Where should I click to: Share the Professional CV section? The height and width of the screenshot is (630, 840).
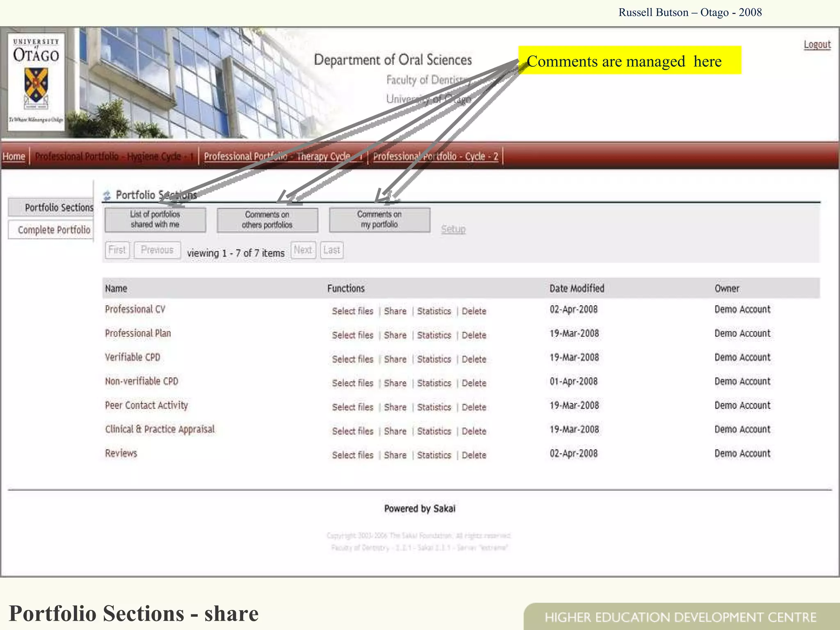pos(395,311)
